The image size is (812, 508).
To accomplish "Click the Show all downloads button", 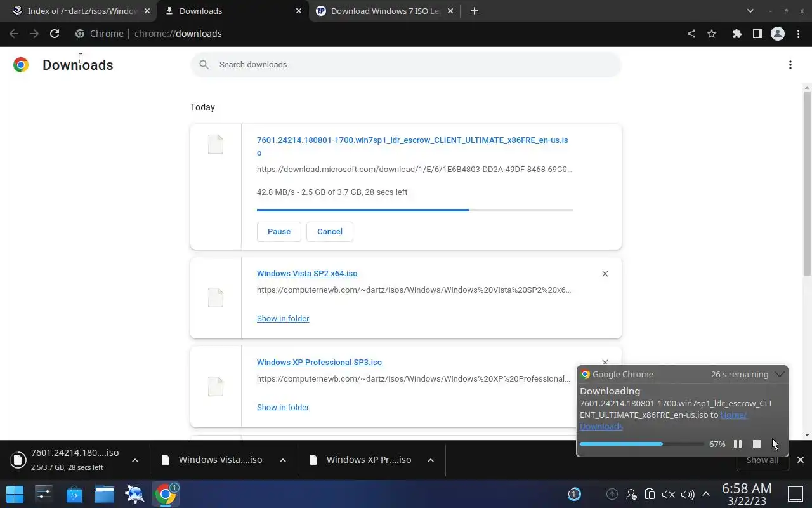I will click(762, 460).
